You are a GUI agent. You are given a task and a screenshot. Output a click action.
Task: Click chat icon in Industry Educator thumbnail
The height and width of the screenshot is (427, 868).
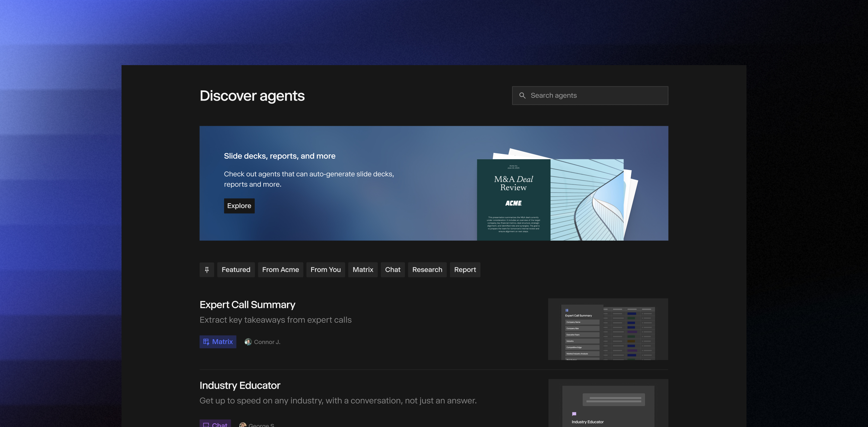pos(574,414)
